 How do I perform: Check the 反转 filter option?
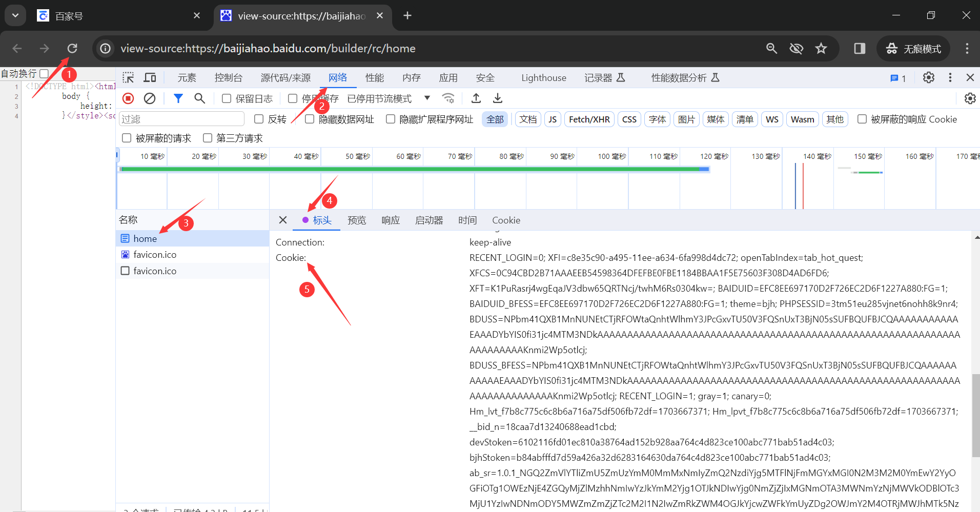pyautogui.click(x=259, y=119)
